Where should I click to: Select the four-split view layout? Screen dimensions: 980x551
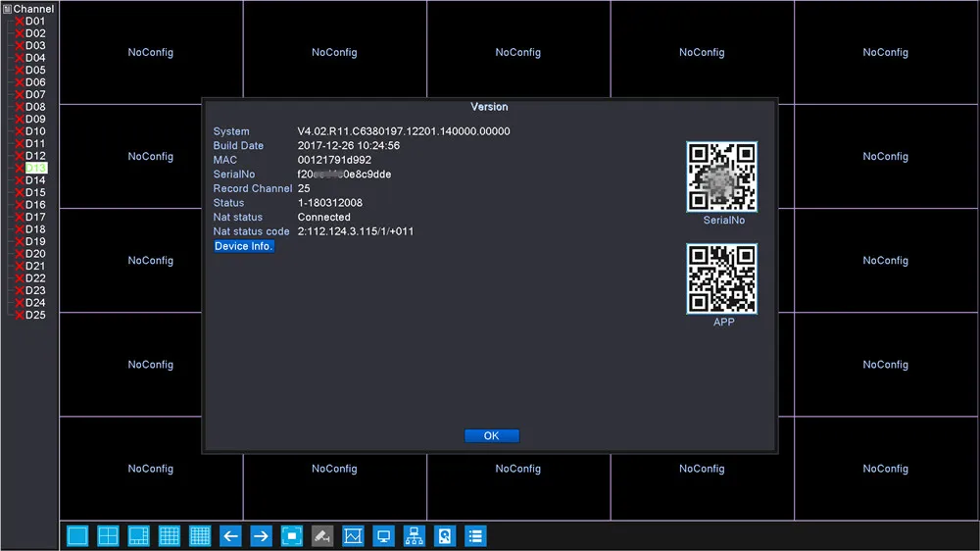[x=108, y=536]
